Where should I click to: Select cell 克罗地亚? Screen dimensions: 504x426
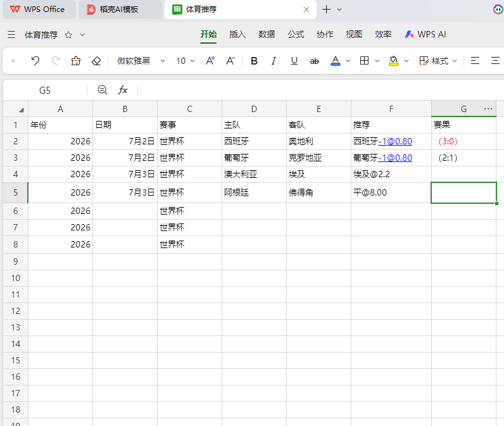click(318, 158)
